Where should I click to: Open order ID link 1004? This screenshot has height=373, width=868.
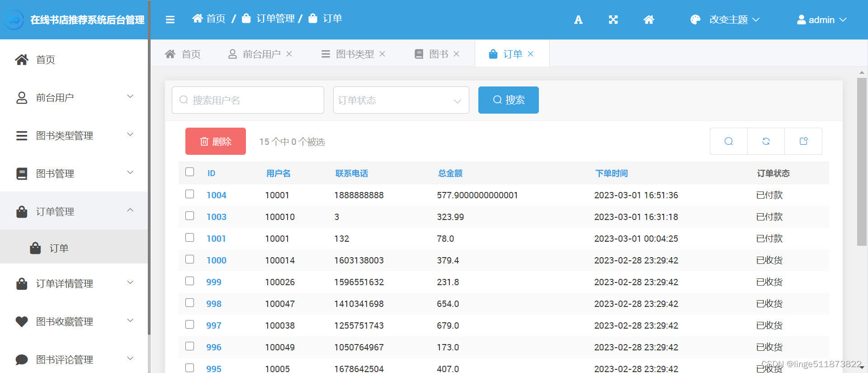217,195
